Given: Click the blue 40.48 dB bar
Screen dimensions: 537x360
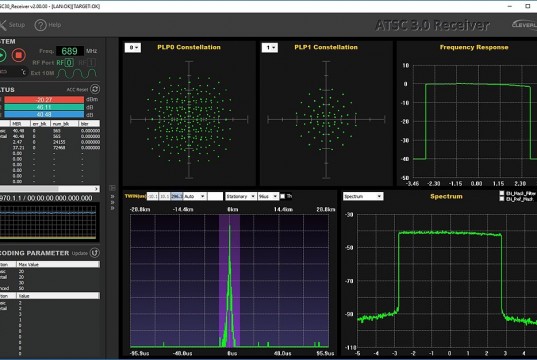Looking at the screenshot, I should click(44, 115).
